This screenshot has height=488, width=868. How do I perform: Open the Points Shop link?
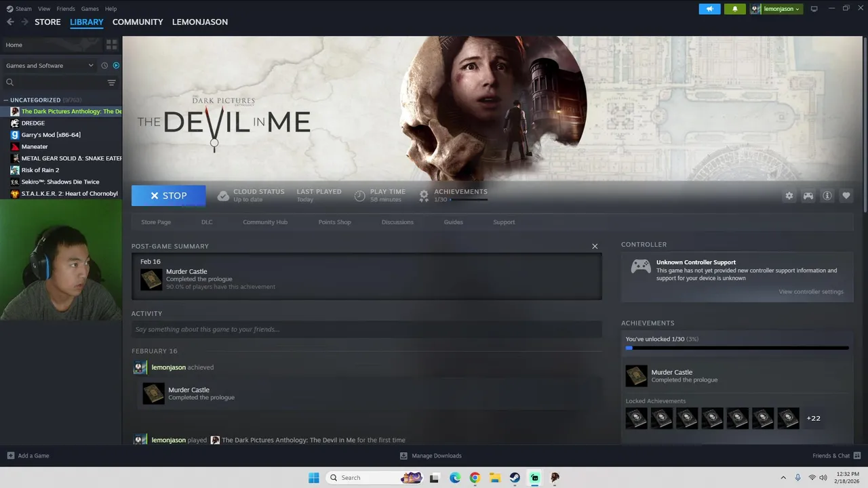point(334,222)
